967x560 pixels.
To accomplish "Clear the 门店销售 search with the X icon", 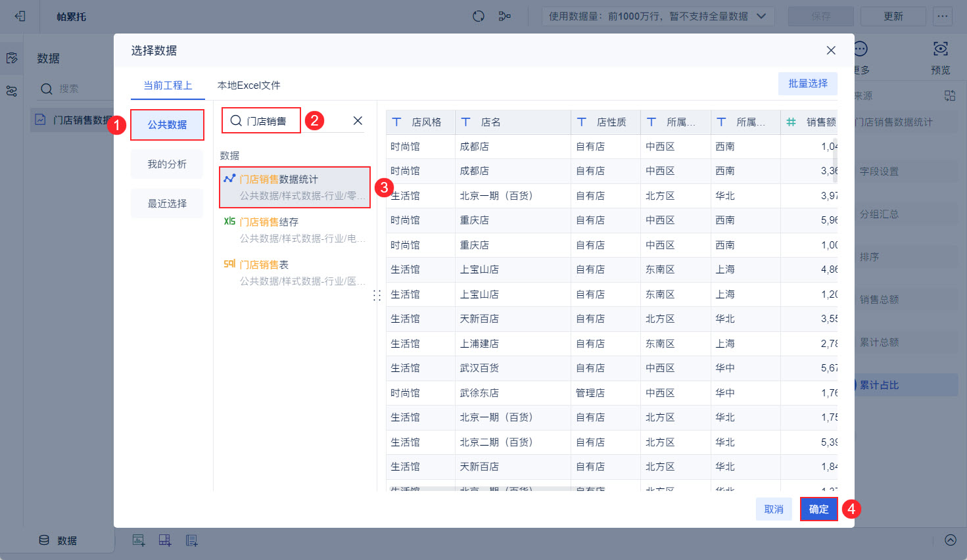I will pos(358,121).
